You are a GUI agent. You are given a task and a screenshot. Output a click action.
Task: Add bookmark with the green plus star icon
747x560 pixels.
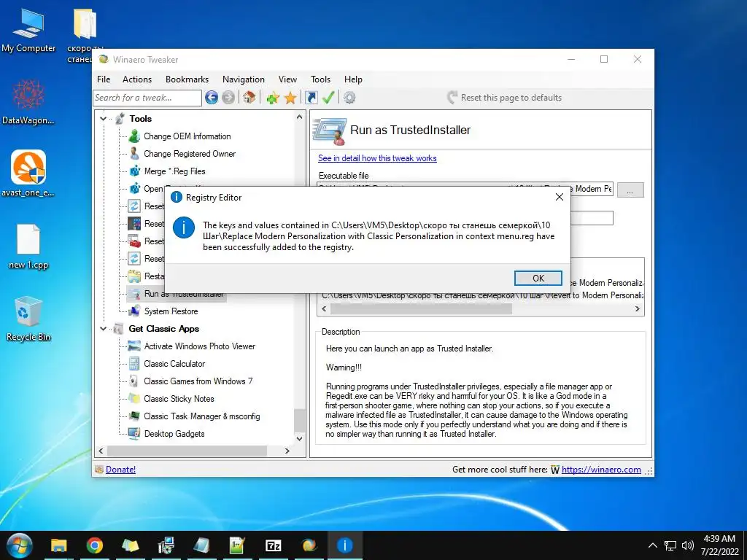[273, 98]
